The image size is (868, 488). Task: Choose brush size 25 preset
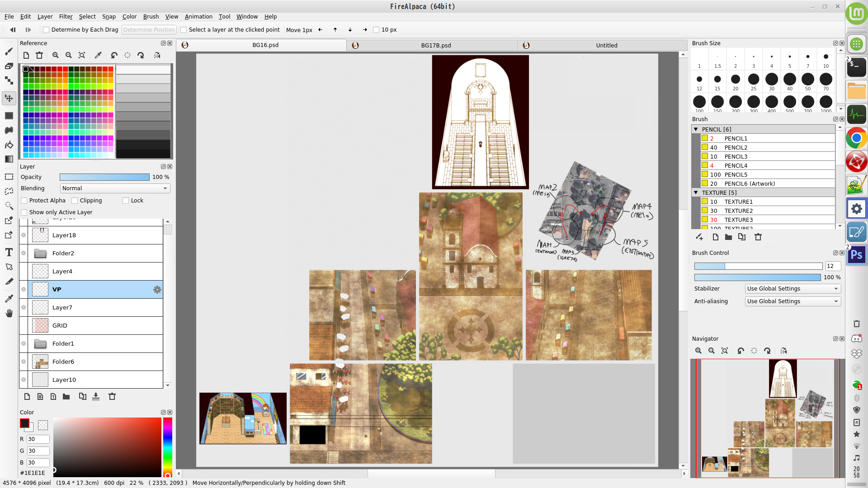[x=753, y=82]
